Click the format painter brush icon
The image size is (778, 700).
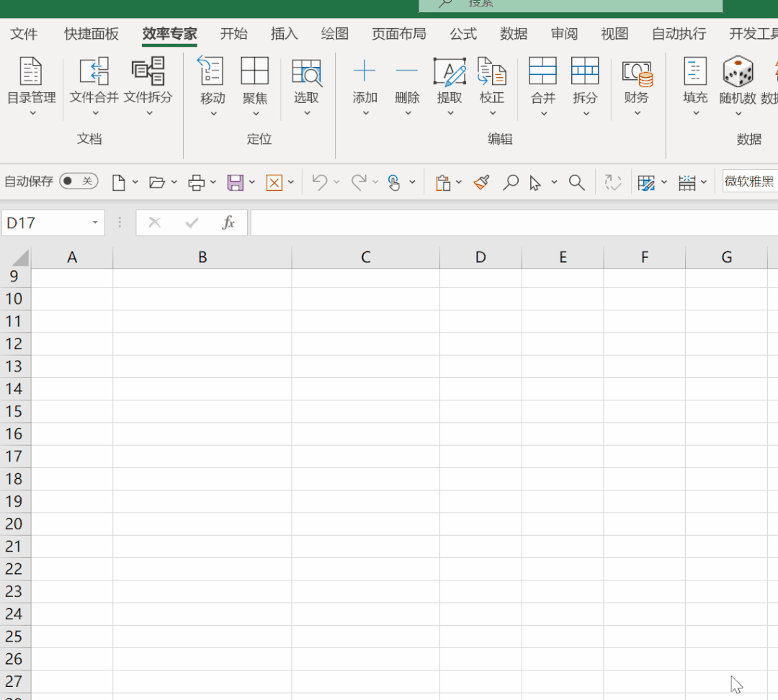pos(482,182)
